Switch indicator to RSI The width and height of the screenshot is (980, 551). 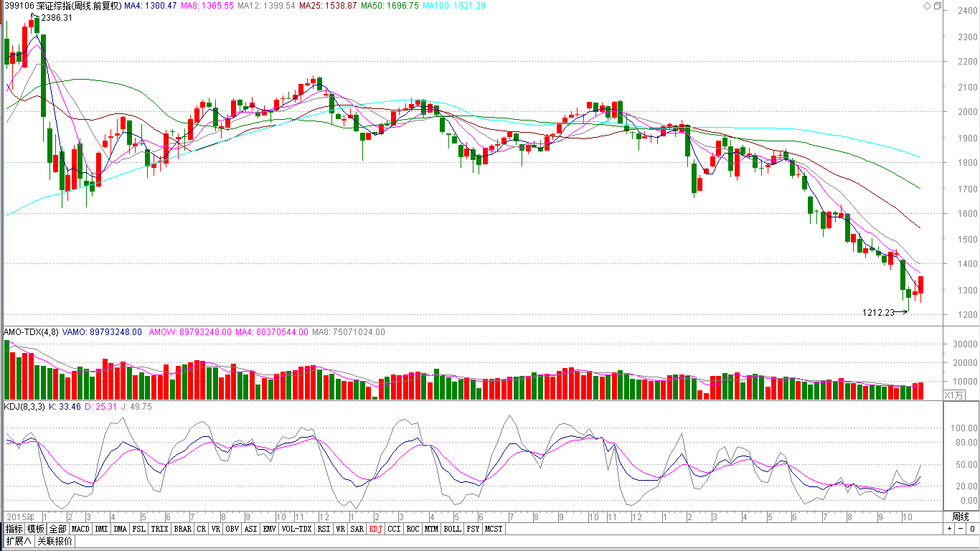324,529
